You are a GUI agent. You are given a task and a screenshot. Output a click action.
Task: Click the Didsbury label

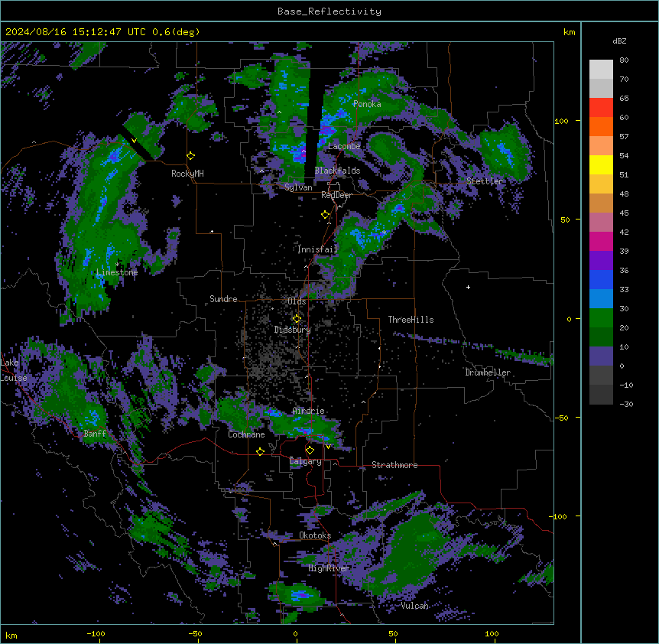pyautogui.click(x=293, y=330)
